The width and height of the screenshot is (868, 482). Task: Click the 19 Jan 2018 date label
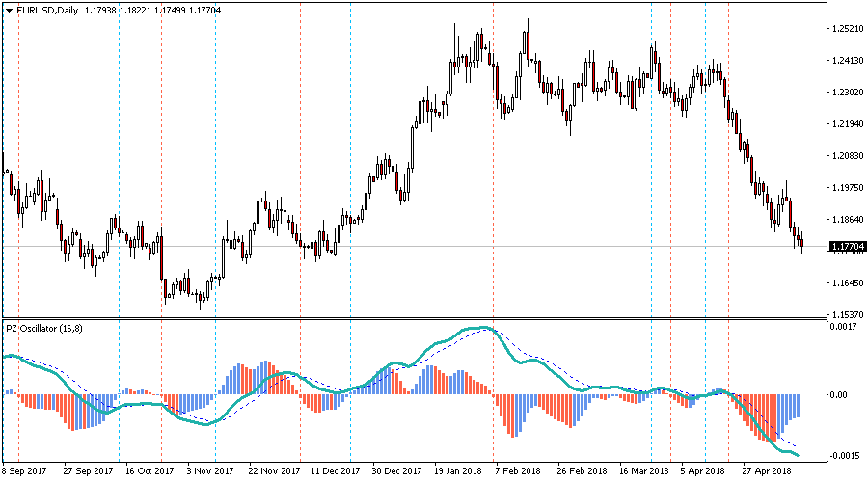pos(458,471)
